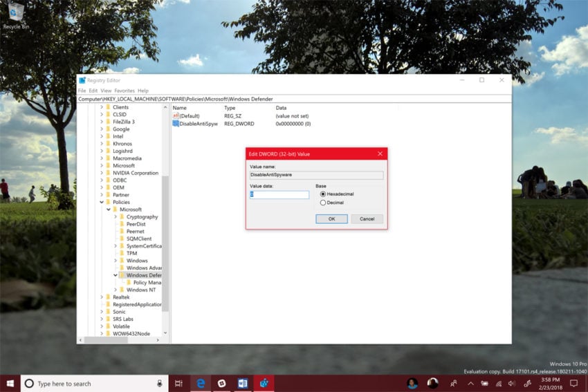Click the (Default) string value icon

pos(176,115)
